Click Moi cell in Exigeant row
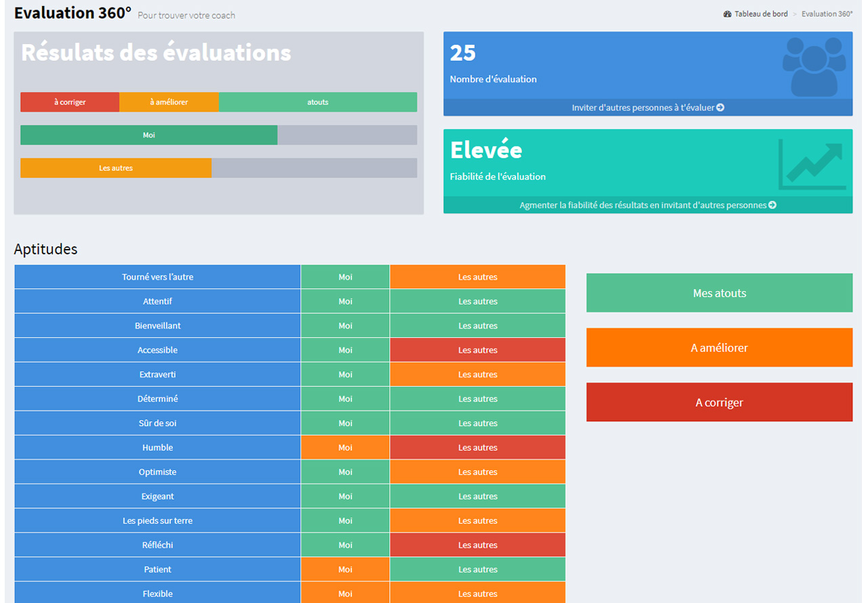Screen dimensions: 868x603 pyautogui.click(x=345, y=497)
